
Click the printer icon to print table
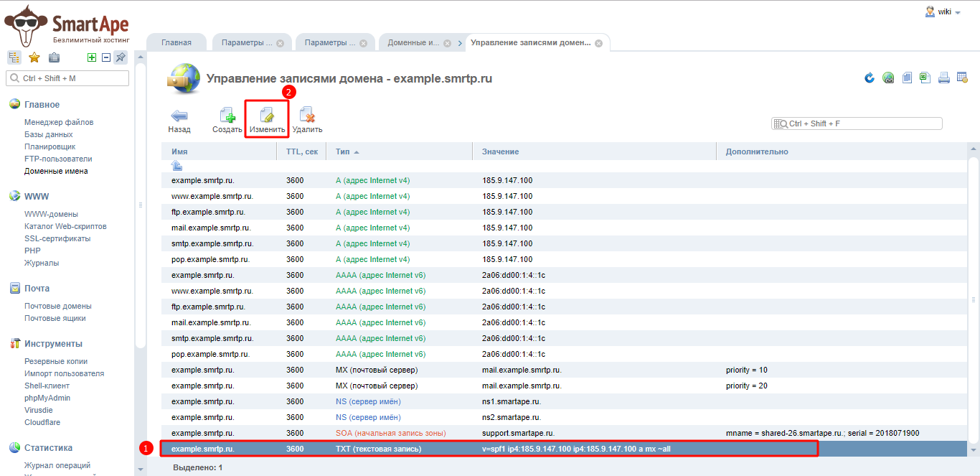(944, 78)
